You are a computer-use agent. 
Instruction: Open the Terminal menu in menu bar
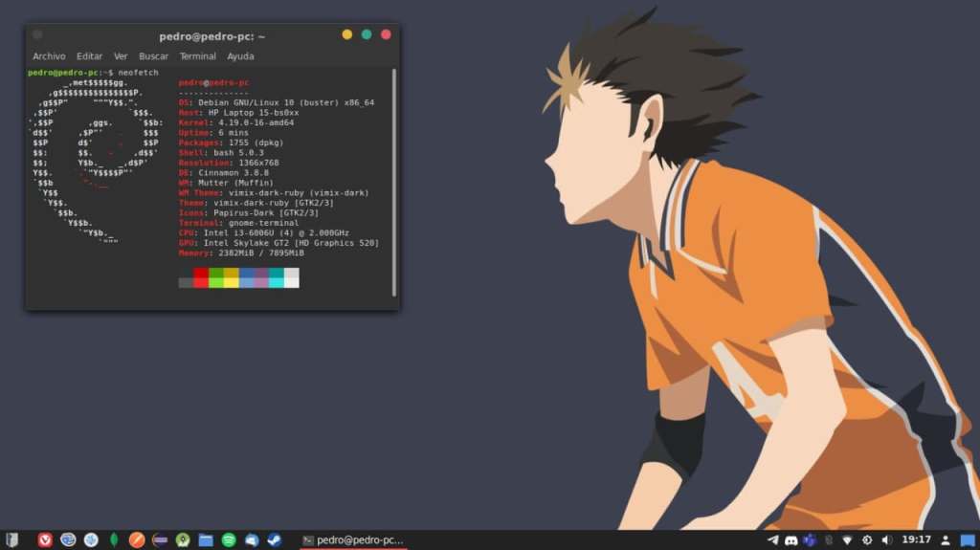pyautogui.click(x=197, y=56)
